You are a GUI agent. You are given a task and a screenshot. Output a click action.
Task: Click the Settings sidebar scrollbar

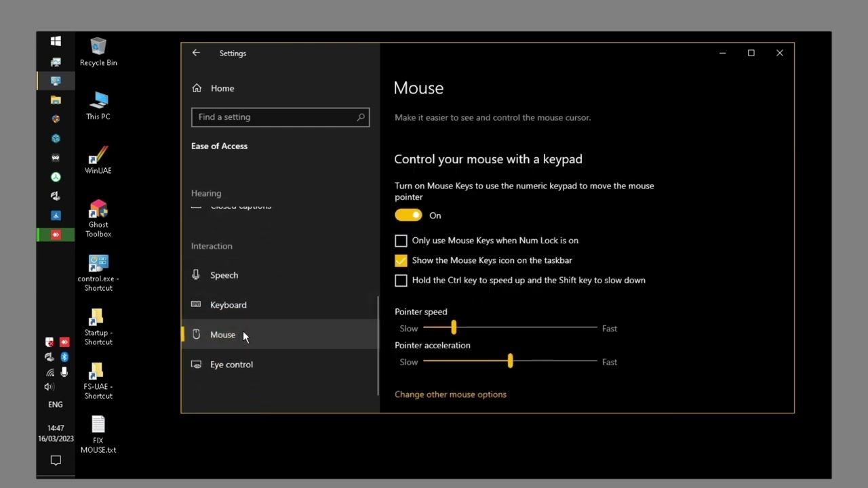coord(378,346)
